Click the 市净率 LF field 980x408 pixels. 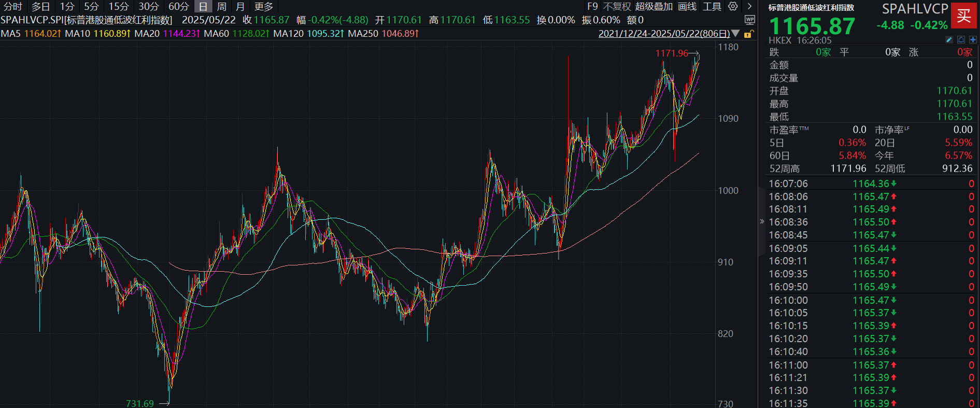(924, 130)
